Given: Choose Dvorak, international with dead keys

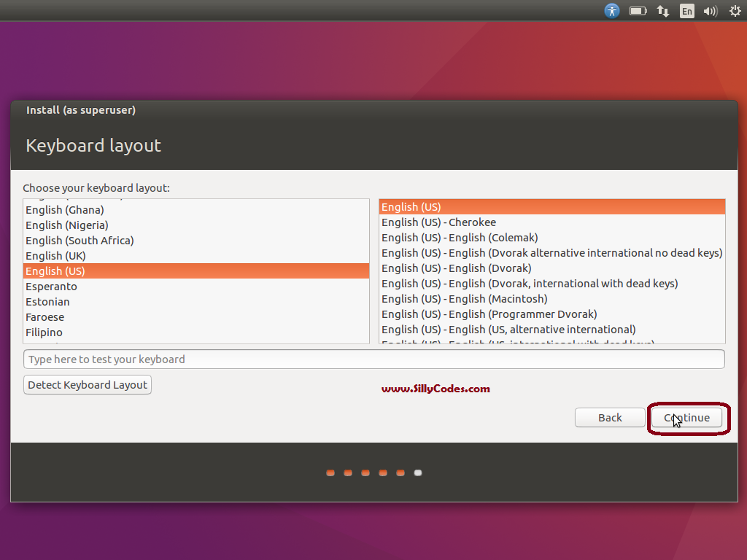Looking at the screenshot, I should coord(552,284).
